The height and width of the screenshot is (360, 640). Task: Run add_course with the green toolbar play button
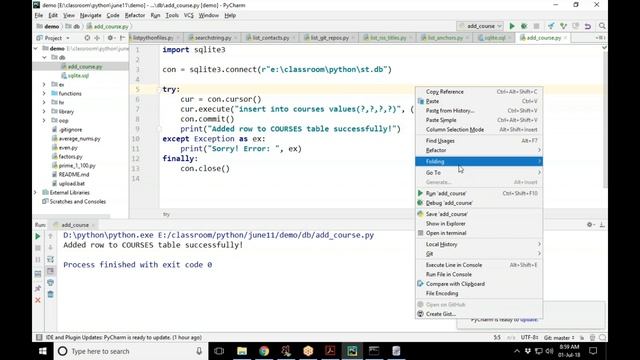512,26
